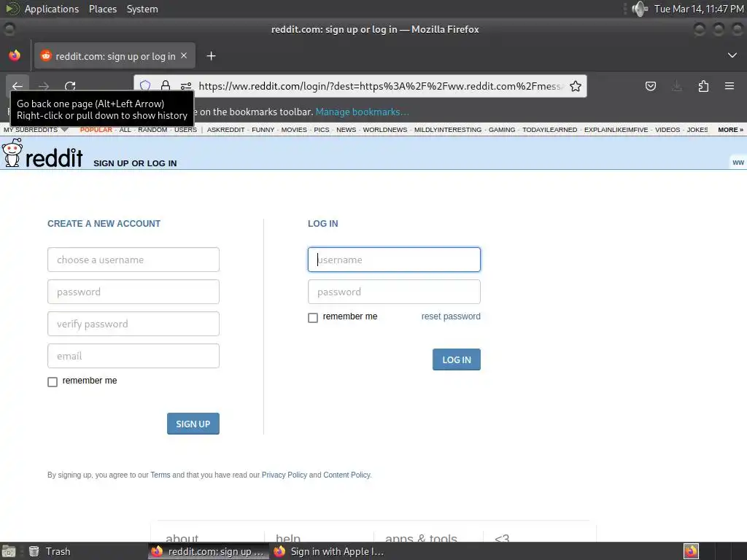Open VIDEOS in the subreddit bar
The width and height of the screenshot is (747, 560).
point(667,130)
